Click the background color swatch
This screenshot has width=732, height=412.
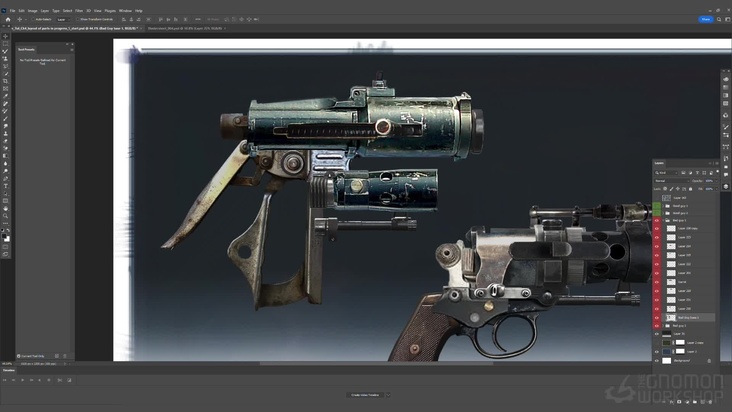(8, 237)
